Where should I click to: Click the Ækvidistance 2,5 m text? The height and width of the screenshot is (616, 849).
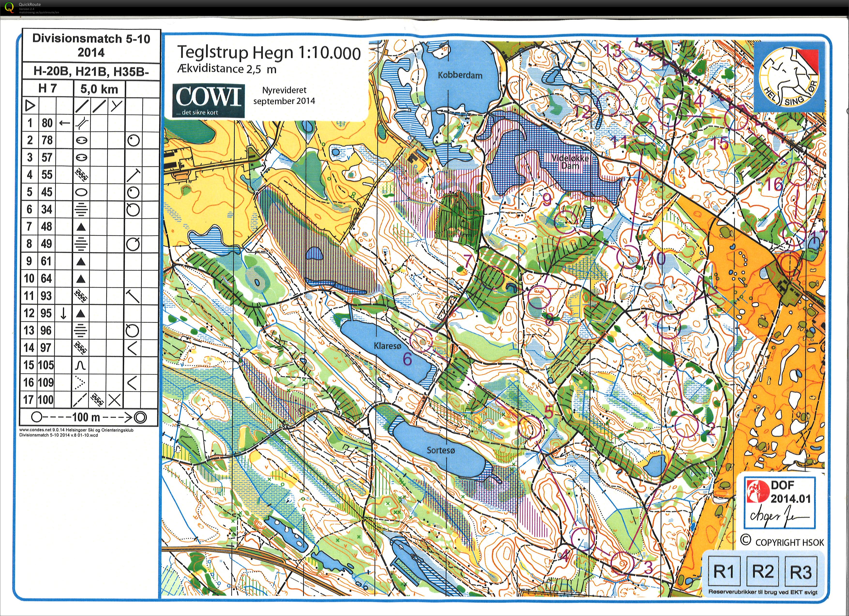(x=227, y=69)
